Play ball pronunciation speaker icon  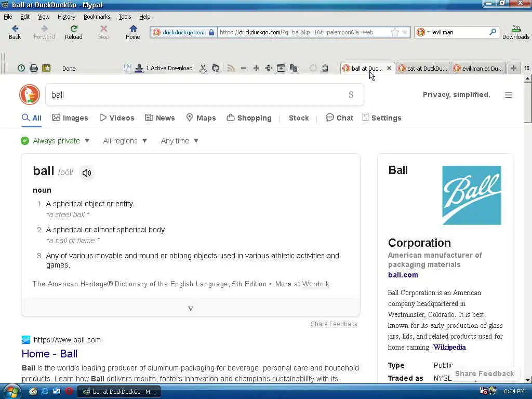[87, 172]
